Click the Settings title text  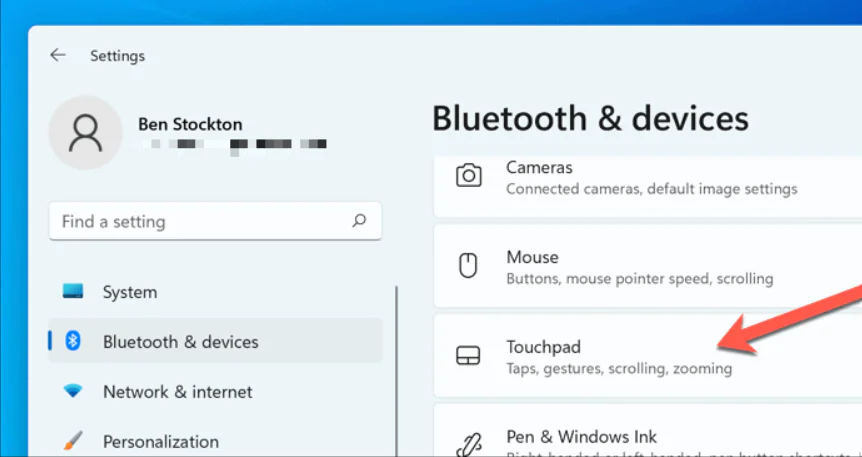click(118, 56)
